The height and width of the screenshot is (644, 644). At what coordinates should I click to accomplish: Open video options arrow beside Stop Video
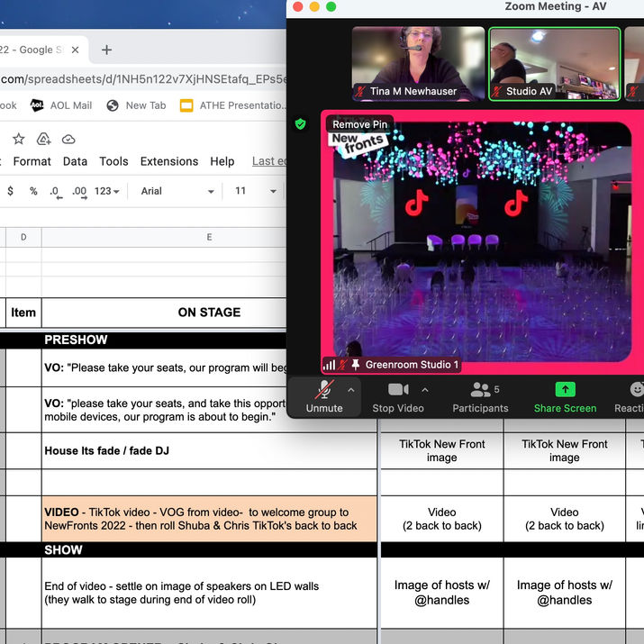click(425, 390)
